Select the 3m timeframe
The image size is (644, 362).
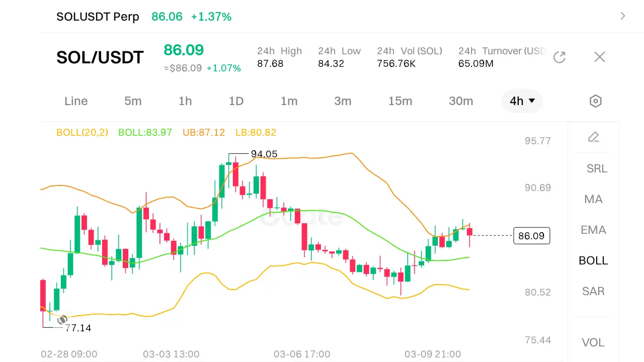[343, 101]
